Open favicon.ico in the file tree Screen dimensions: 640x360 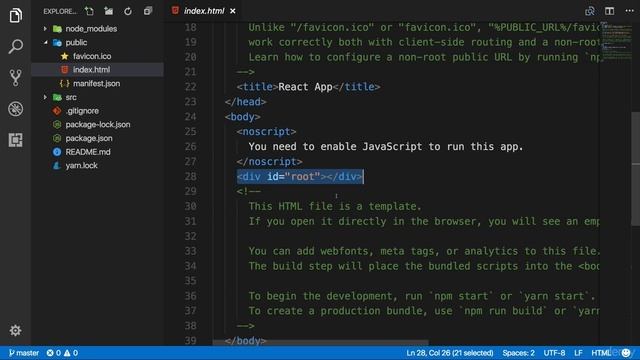click(x=92, y=56)
